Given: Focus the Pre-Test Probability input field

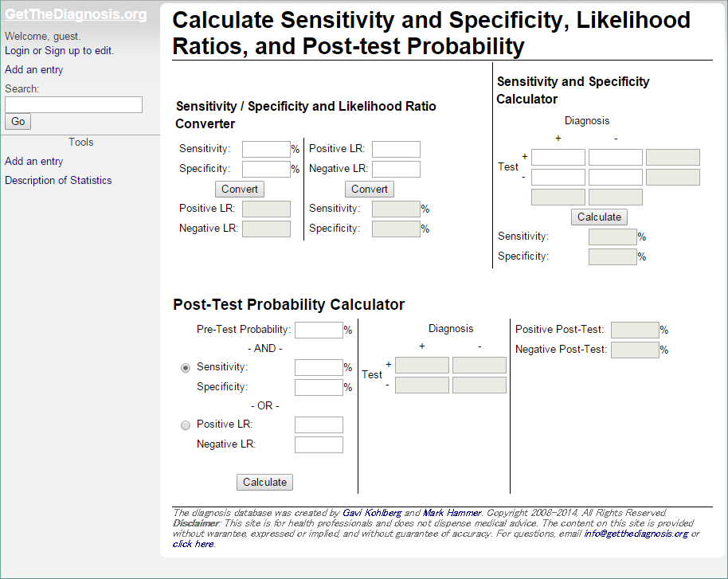Looking at the screenshot, I should 319,331.
